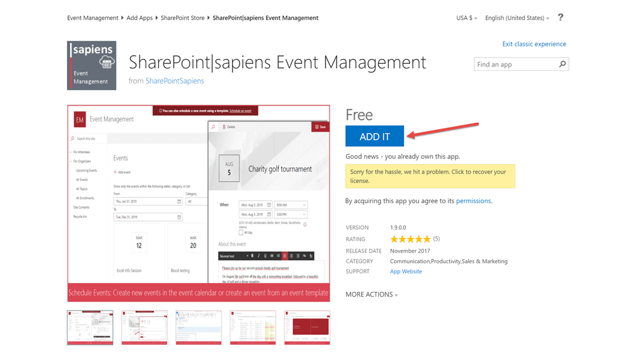Click the five-star rating icons
This screenshot has width=636, height=364.
point(410,239)
